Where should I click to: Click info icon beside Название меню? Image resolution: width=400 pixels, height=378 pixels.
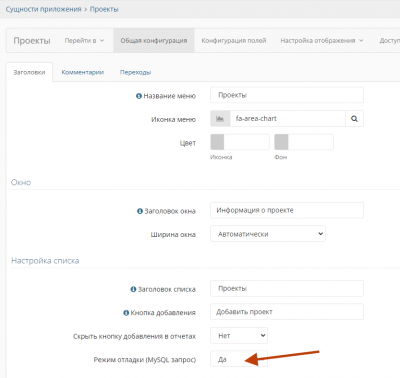[x=139, y=96]
